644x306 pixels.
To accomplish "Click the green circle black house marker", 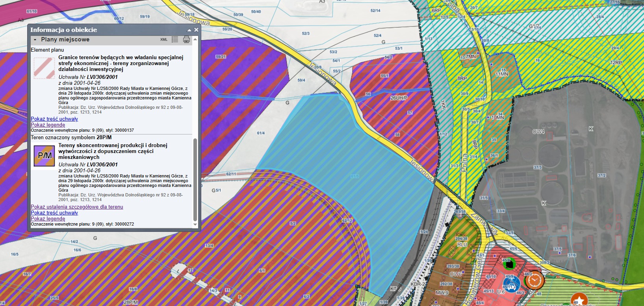I will click(508, 263).
